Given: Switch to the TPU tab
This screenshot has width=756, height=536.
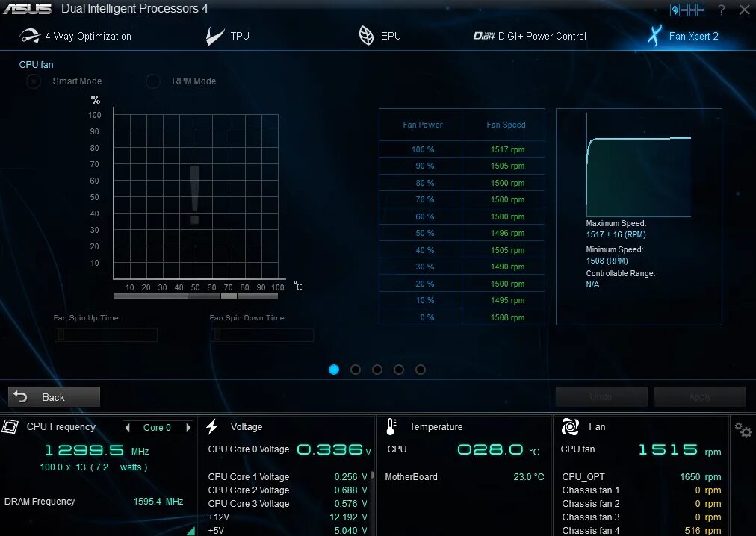Looking at the screenshot, I should click(x=228, y=36).
